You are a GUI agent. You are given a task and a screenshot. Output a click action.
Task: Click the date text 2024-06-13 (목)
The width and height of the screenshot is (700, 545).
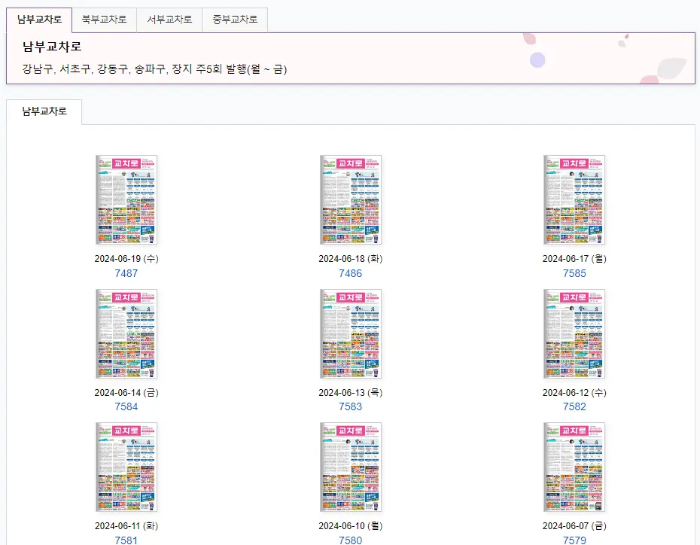tap(350, 393)
